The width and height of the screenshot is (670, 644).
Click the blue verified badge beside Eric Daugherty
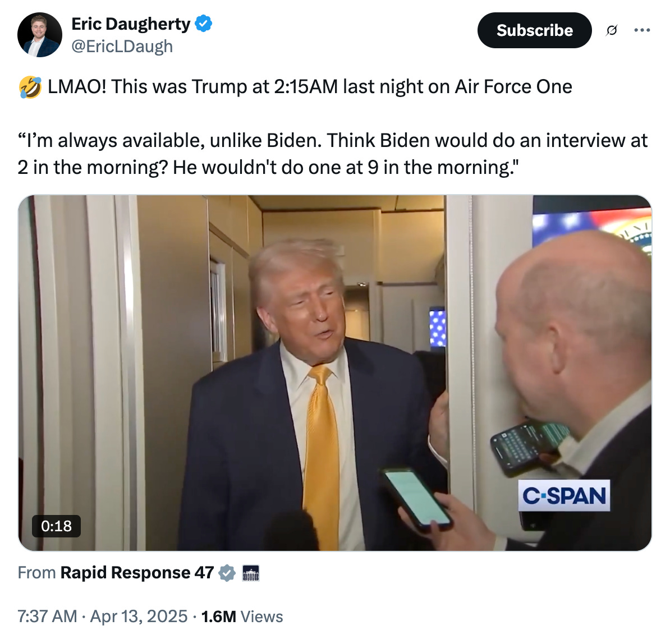point(203,24)
